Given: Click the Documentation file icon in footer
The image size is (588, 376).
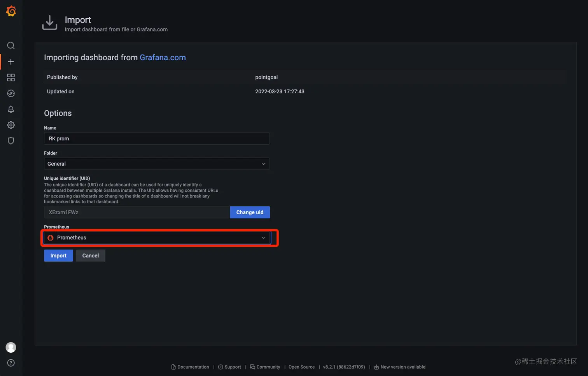Looking at the screenshot, I should (173, 367).
